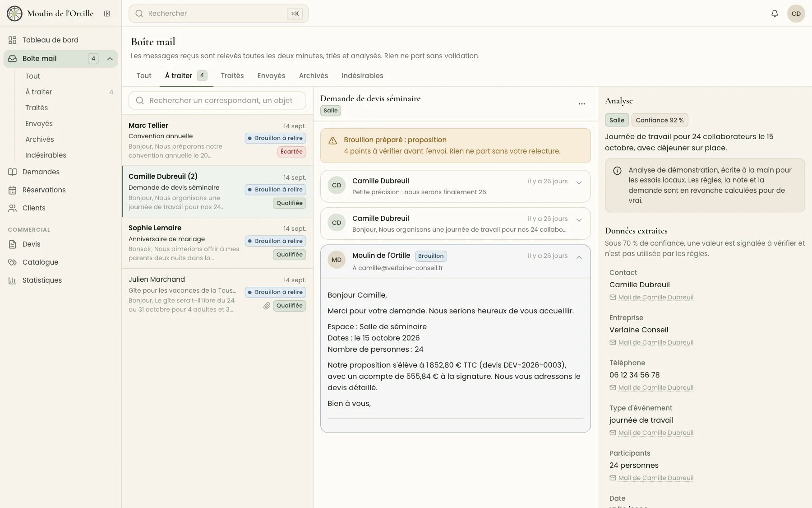Click the info icon in the analysis note
Screen dimensions: 812x508
click(617, 171)
